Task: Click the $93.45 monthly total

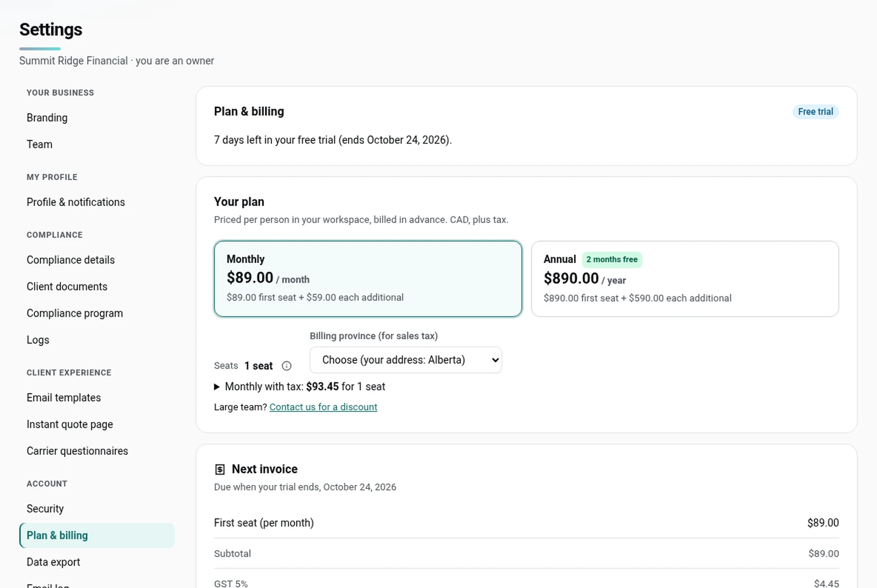Action: (322, 387)
